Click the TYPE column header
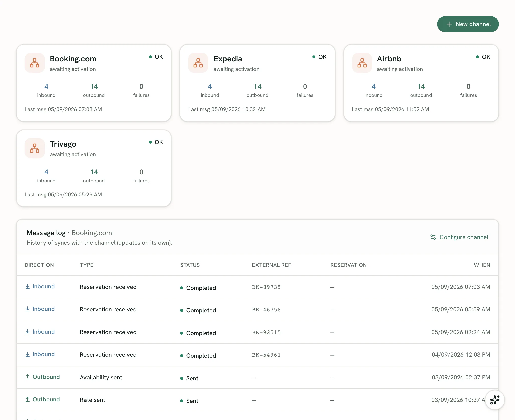This screenshot has height=420, width=515. 87,265
